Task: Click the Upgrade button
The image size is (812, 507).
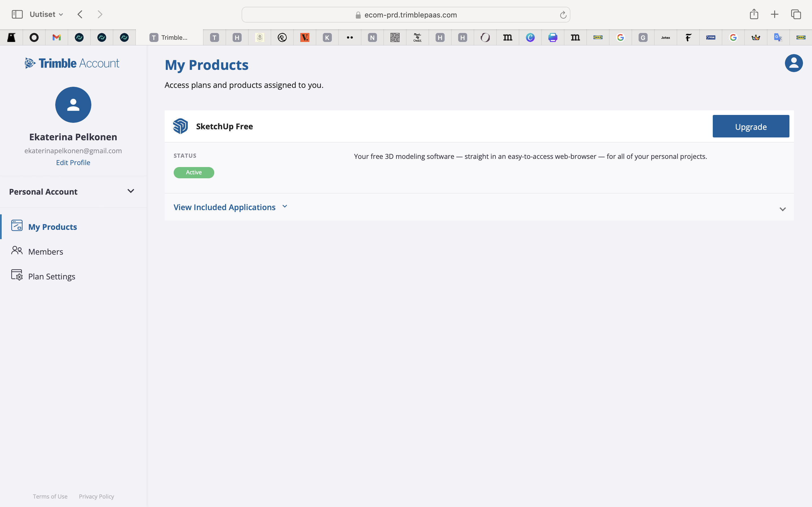Action: pos(751,126)
